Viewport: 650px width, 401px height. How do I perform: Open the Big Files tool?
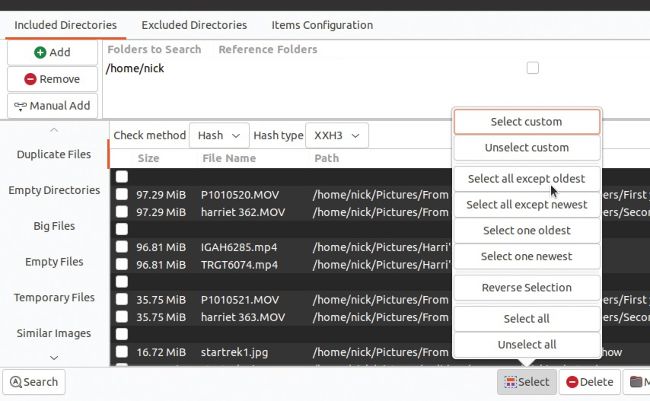click(53, 226)
